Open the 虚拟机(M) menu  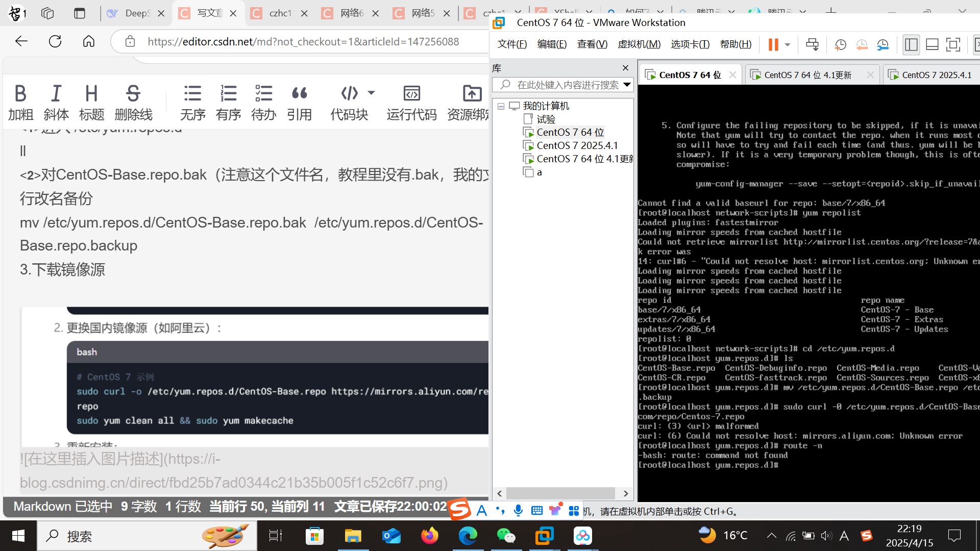pyautogui.click(x=639, y=44)
